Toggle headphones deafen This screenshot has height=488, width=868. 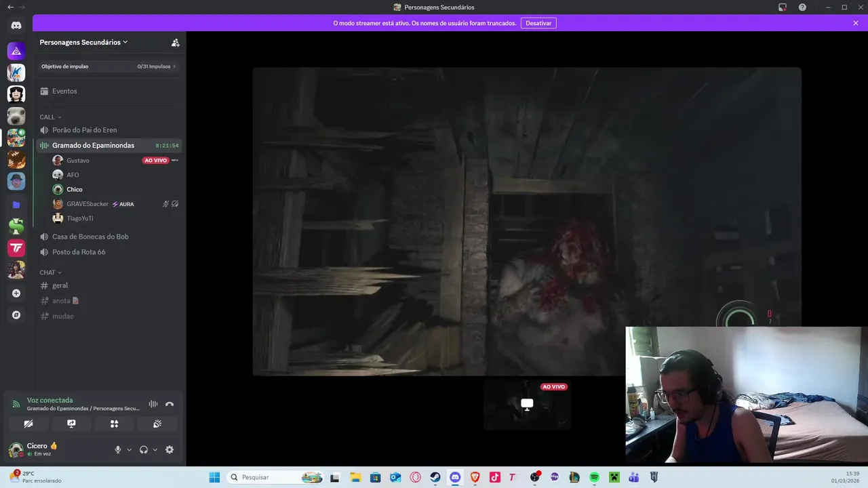(144, 449)
